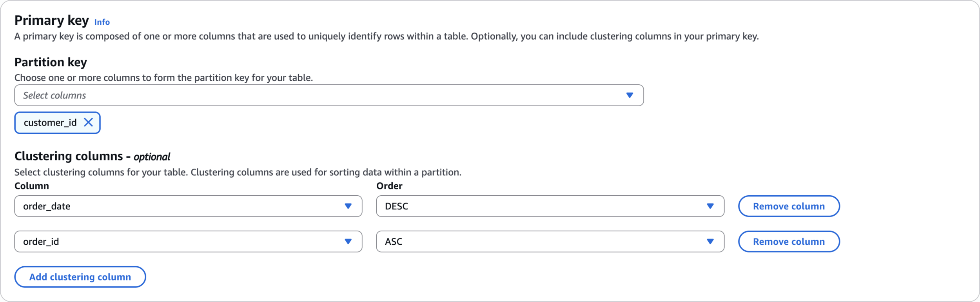Click the arrow icon beside order_id
980x302 pixels.
[348, 242]
